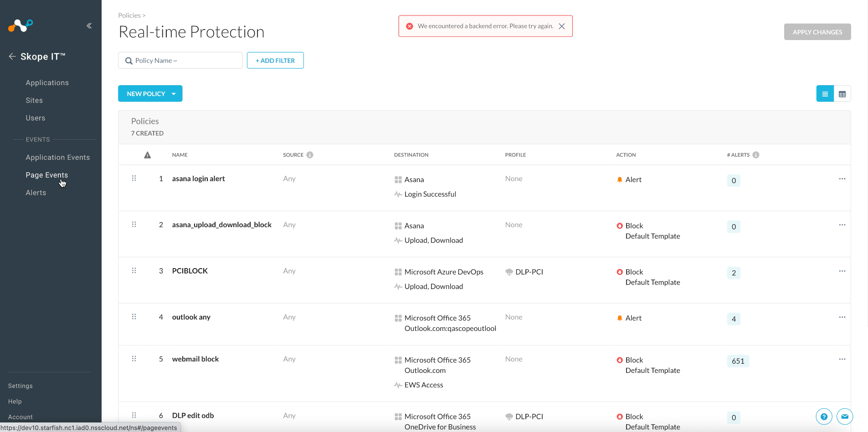Select the list view icon
This screenshot has width=868, height=432.
pyautogui.click(x=825, y=93)
